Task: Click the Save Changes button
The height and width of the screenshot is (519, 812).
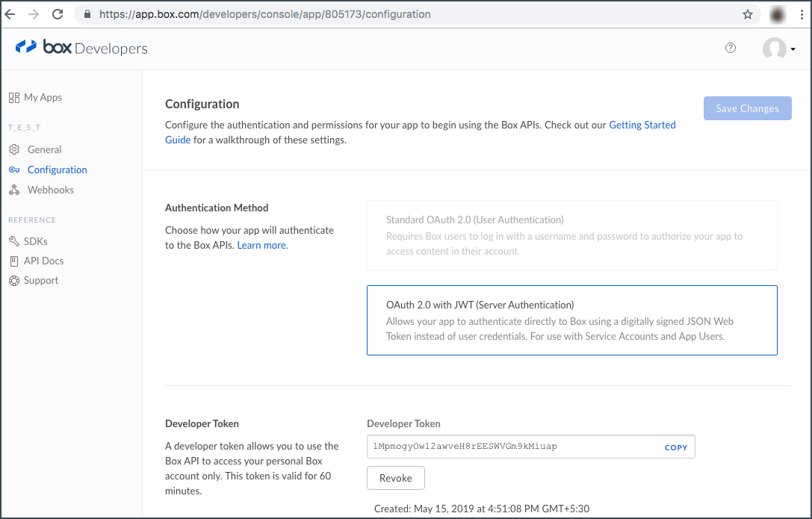Action: tap(747, 108)
